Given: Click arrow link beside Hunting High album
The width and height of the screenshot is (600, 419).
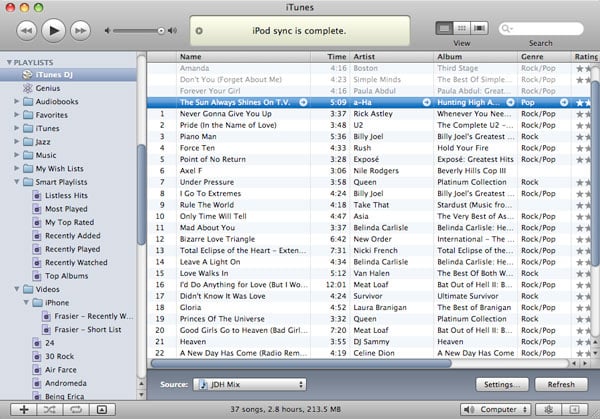Looking at the screenshot, I should click(x=510, y=102).
